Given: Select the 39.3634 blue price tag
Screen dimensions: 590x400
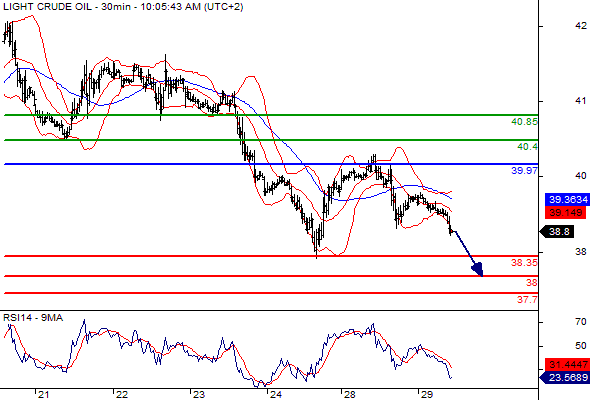Looking at the screenshot, I should (567, 199).
